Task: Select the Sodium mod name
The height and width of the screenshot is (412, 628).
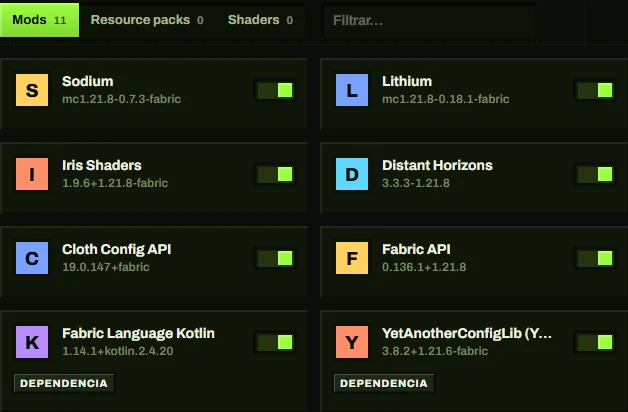Action: pyautogui.click(x=88, y=81)
